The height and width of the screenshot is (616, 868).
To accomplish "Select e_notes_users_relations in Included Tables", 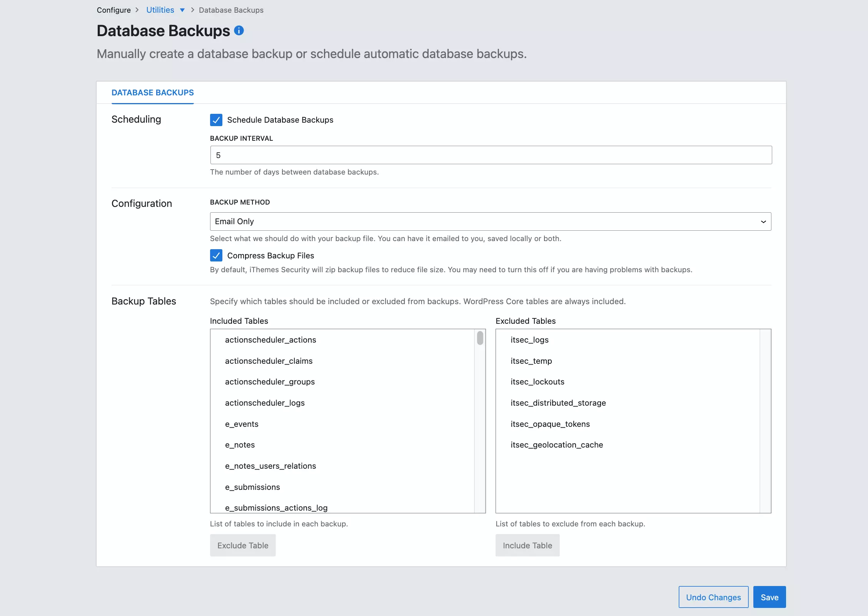I will coord(270,466).
